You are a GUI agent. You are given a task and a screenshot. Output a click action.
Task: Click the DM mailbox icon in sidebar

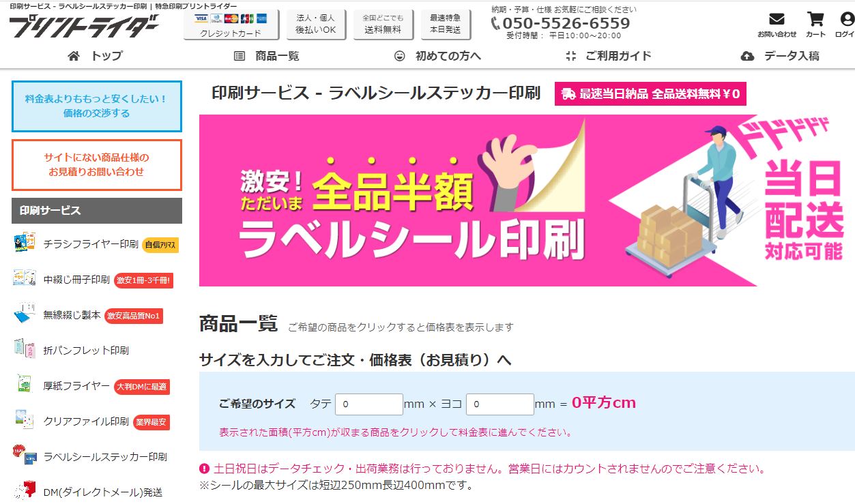[26, 491]
